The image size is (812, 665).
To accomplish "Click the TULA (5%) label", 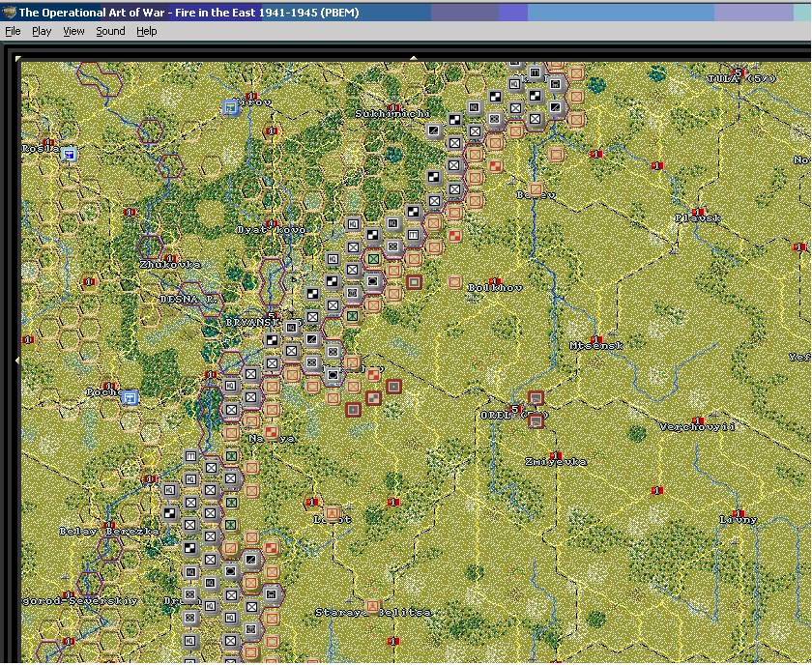I will click(741, 78).
